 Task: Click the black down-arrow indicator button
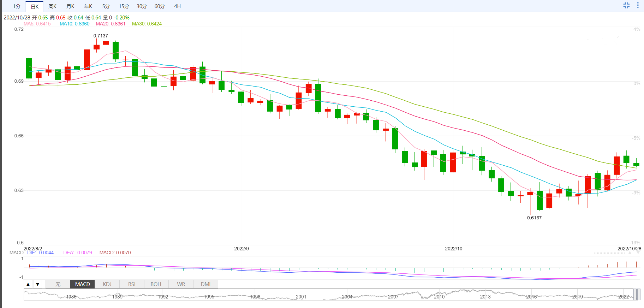point(37,284)
